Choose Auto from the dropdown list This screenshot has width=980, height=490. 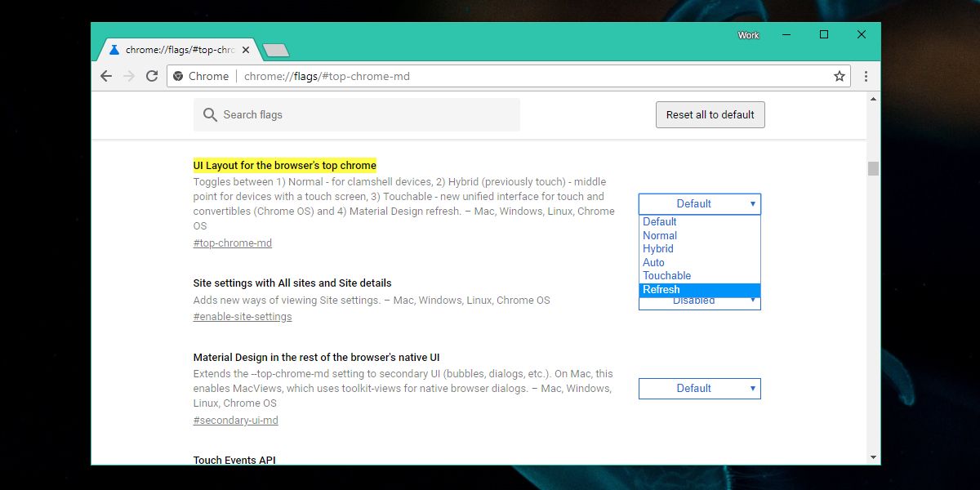click(700, 262)
